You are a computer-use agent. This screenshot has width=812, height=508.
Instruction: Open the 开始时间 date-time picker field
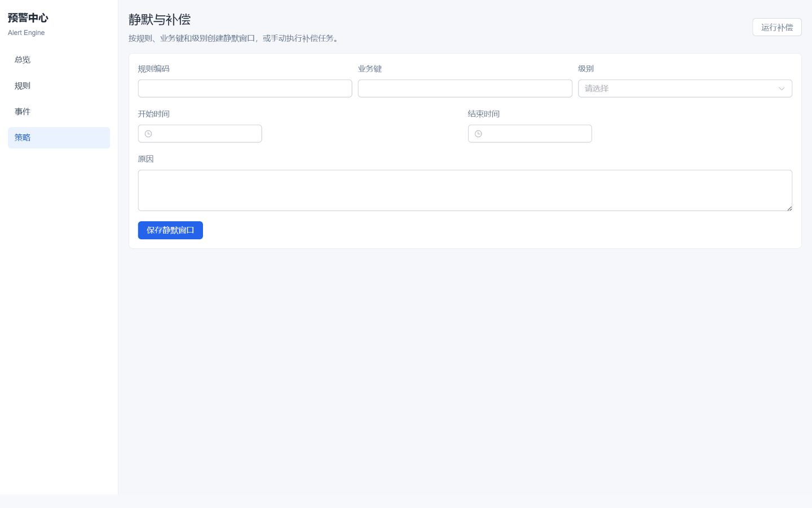tap(200, 134)
